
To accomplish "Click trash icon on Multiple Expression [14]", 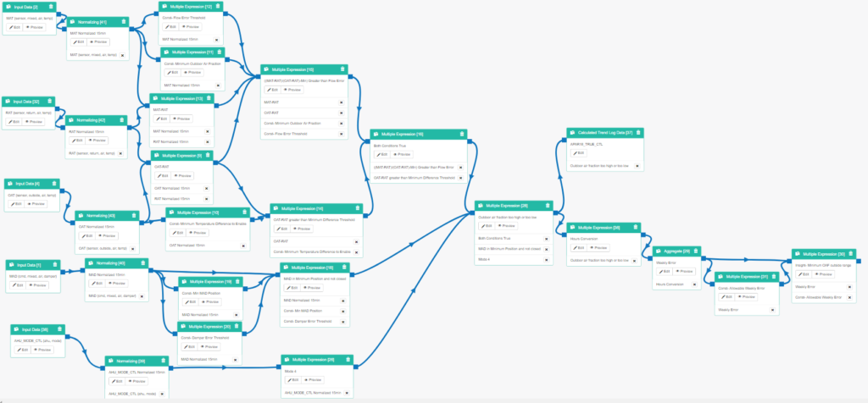I will coord(358,208).
